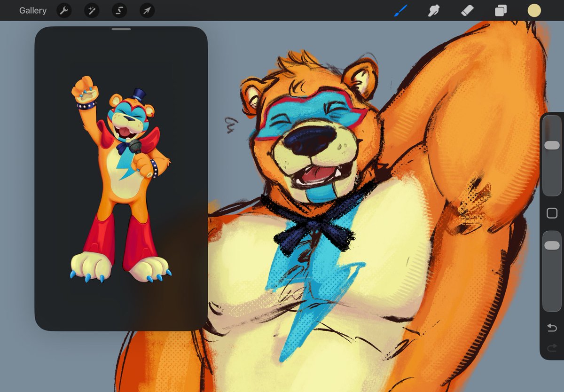Select the Eraser tool
564x392 pixels.
coord(467,10)
